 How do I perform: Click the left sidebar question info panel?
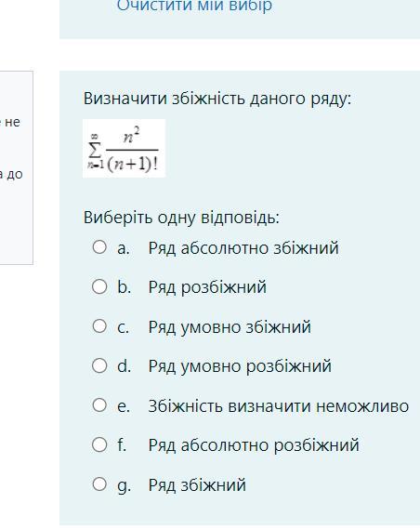point(16,167)
